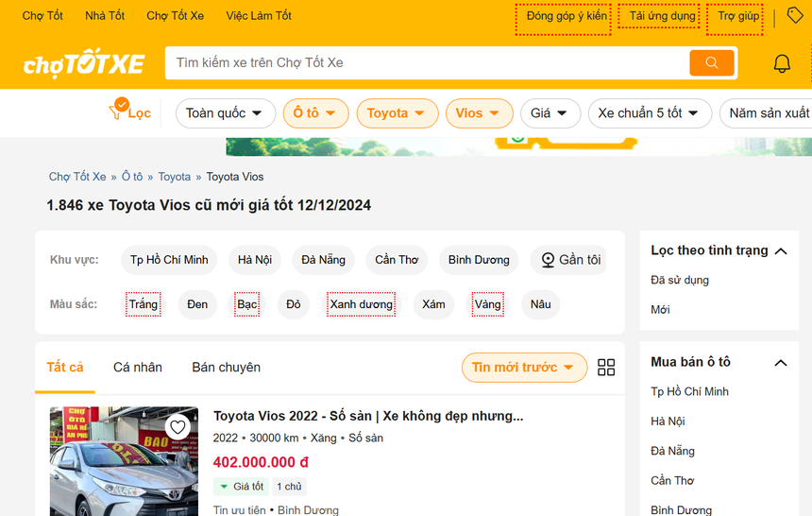
Task: Click the 402.000.000 đ price
Action: 261,462
